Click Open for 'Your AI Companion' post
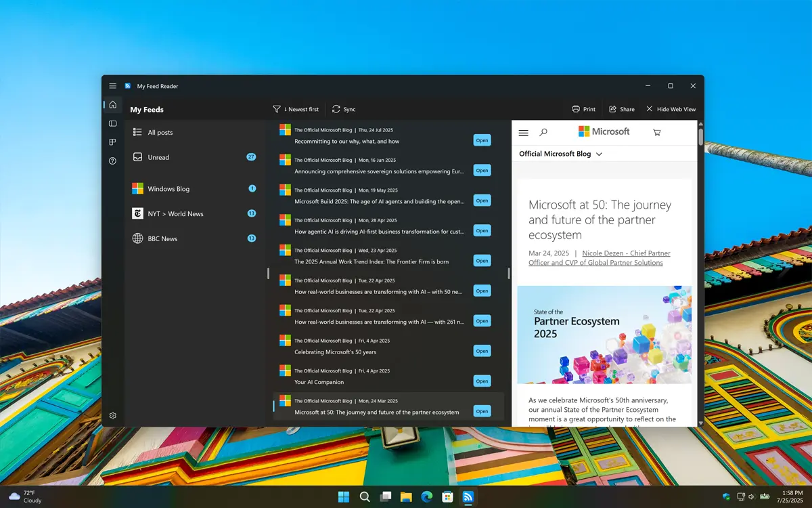 point(482,381)
